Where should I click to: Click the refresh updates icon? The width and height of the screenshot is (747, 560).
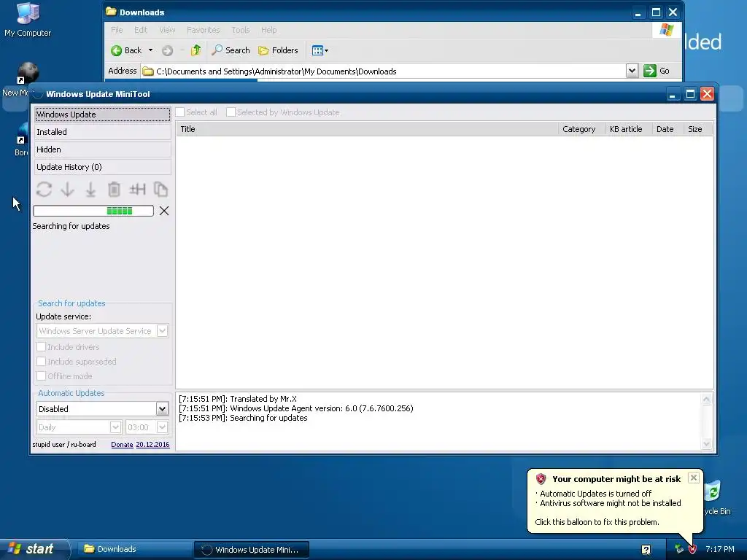click(x=44, y=190)
